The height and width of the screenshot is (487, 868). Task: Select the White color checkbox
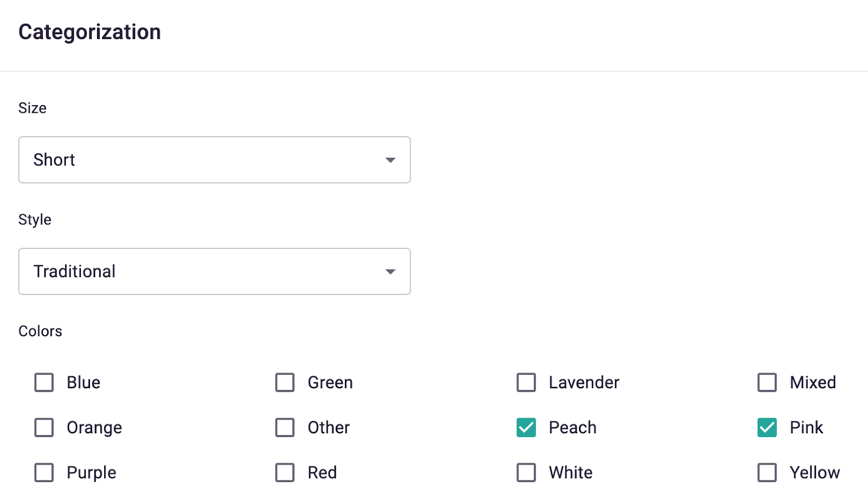[526, 472]
